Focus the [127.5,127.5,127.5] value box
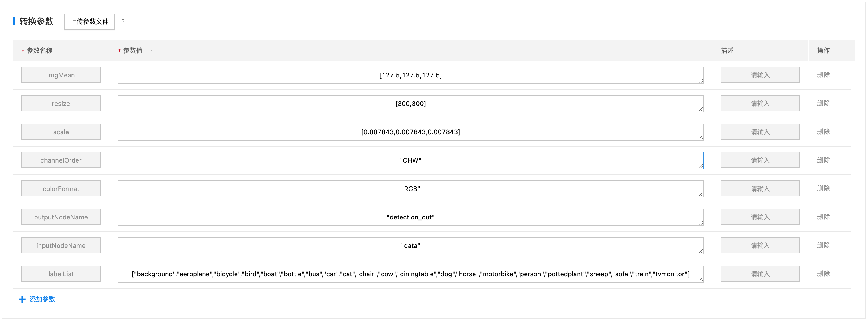The width and height of the screenshot is (868, 321). [410, 75]
